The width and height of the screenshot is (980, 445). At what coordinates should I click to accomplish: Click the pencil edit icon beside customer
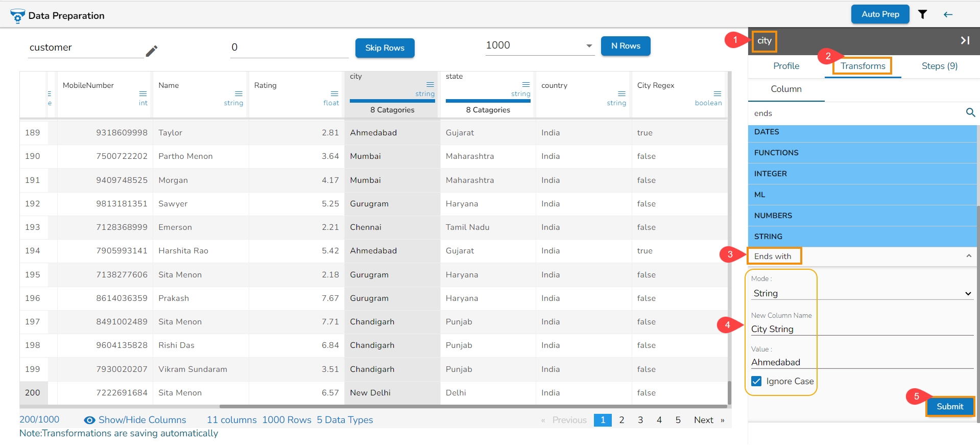click(152, 51)
